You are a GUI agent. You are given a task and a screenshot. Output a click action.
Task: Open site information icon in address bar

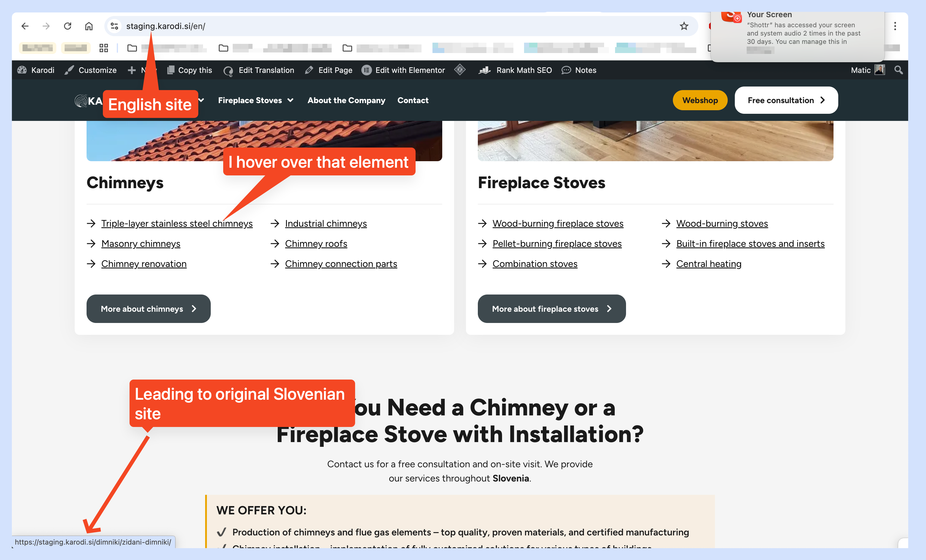114,26
